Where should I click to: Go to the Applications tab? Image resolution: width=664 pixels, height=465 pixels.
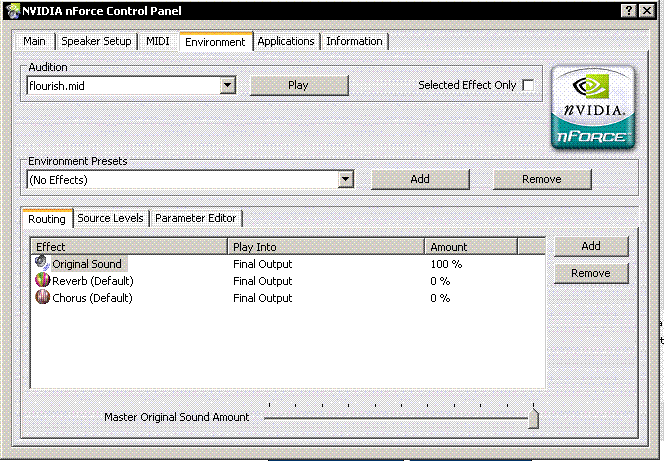tap(286, 41)
